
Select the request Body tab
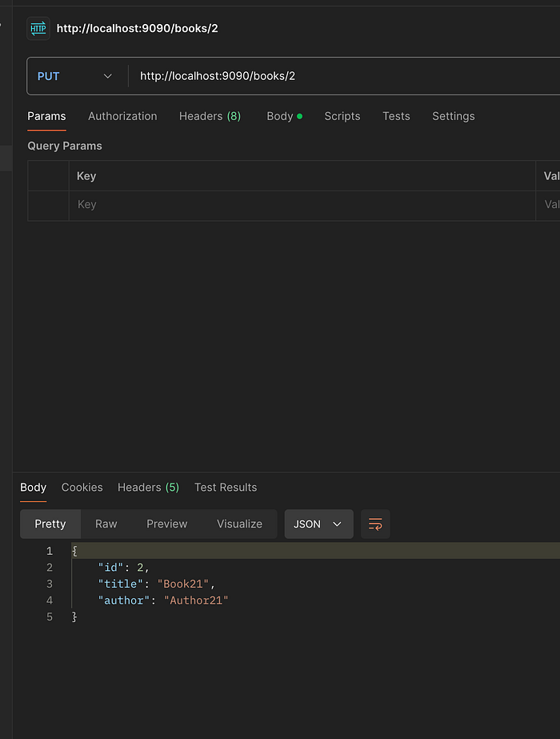(284, 116)
